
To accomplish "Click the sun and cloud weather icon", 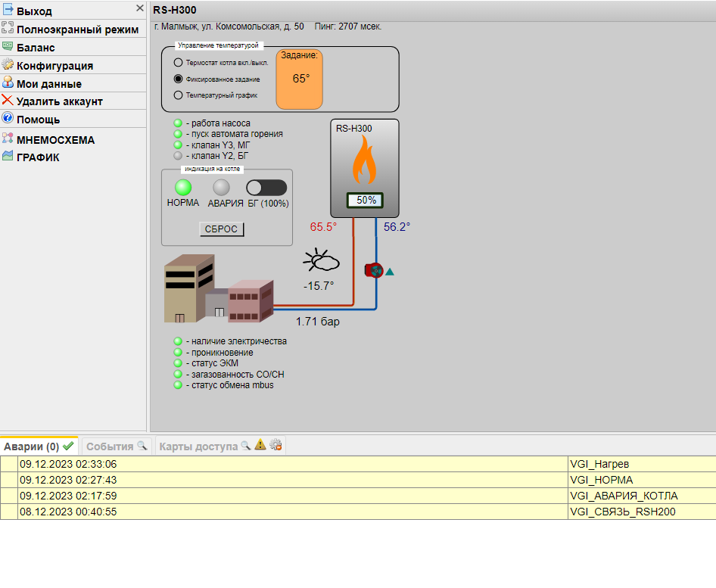I will pos(322,260).
